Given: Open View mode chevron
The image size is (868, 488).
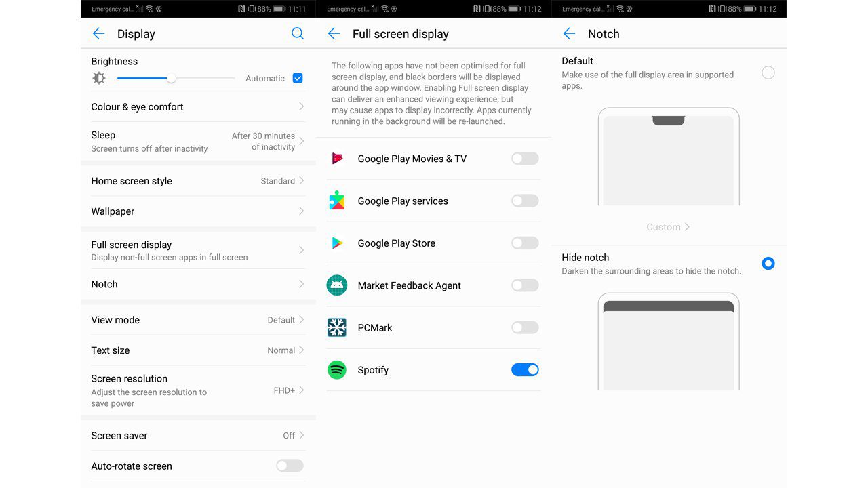Looking at the screenshot, I should click(302, 319).
